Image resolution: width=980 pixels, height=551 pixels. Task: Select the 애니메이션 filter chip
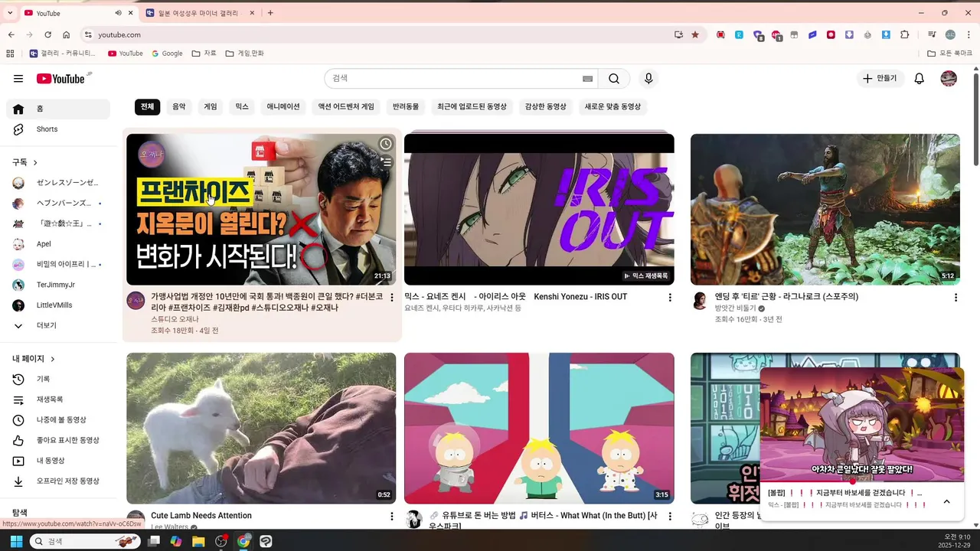point(283,107)
